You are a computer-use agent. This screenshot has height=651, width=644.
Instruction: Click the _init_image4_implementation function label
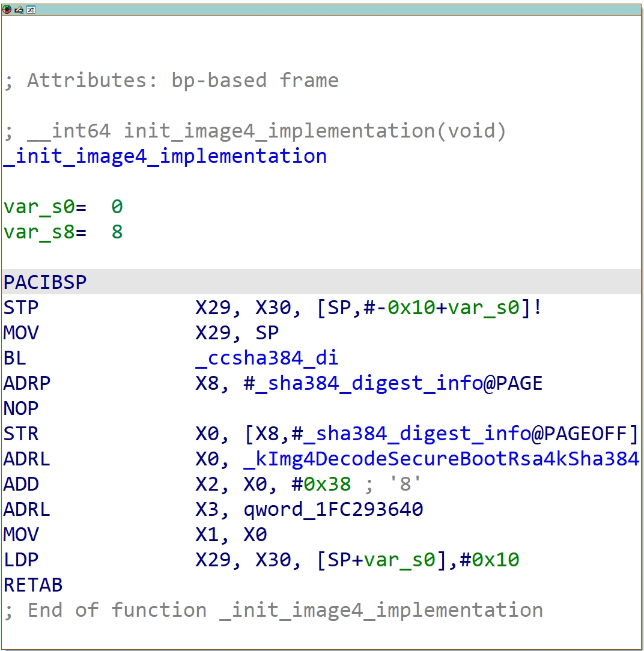(x=165, y=156)
